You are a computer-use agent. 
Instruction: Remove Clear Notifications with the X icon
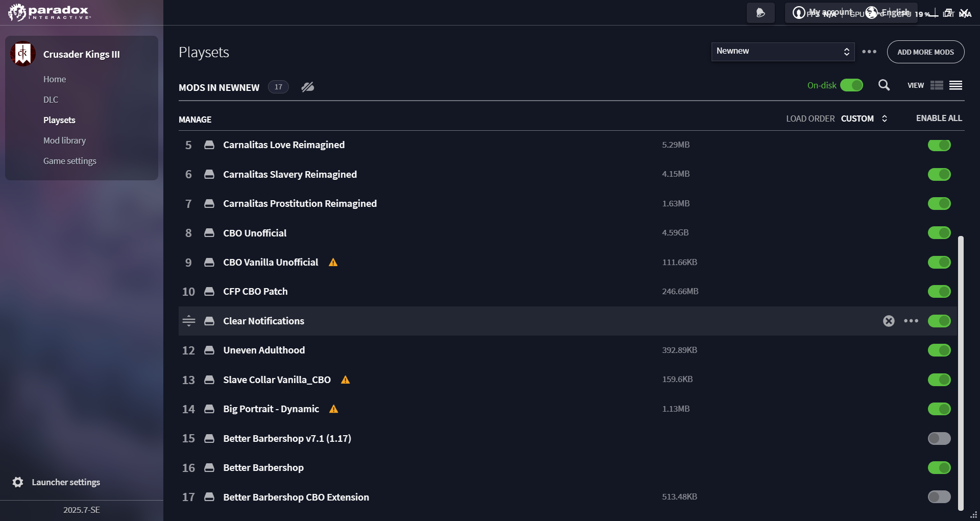click(889, 321)
